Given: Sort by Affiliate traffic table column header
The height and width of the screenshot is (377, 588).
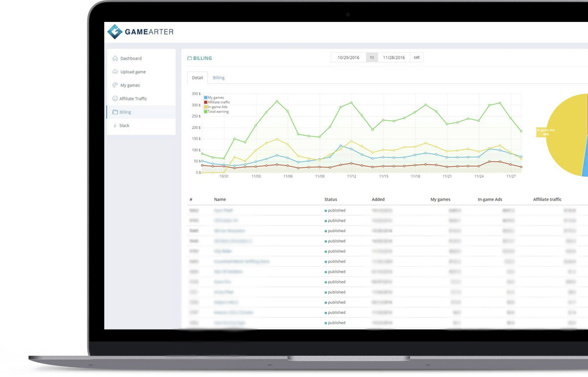Looking at the screenshot, I should (547, 199).
